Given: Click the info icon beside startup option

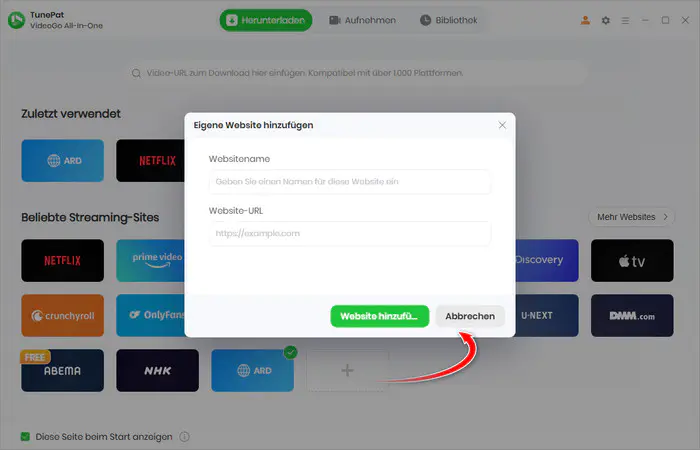Looking at the screenshot, I should (x=184, y=437).
